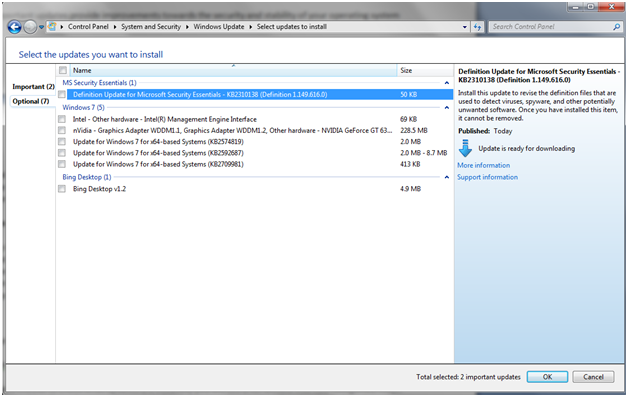
Task: Click Control Panel in the breadcrumb
Action: (x=88, y=26)
